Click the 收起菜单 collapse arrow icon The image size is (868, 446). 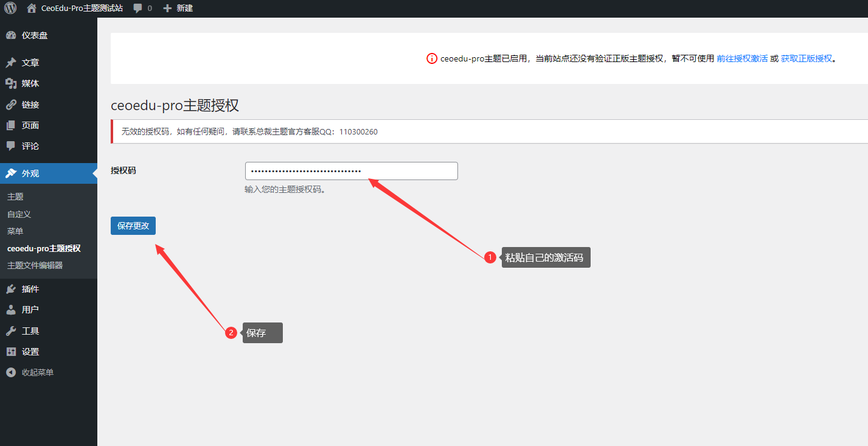[11, 372]
